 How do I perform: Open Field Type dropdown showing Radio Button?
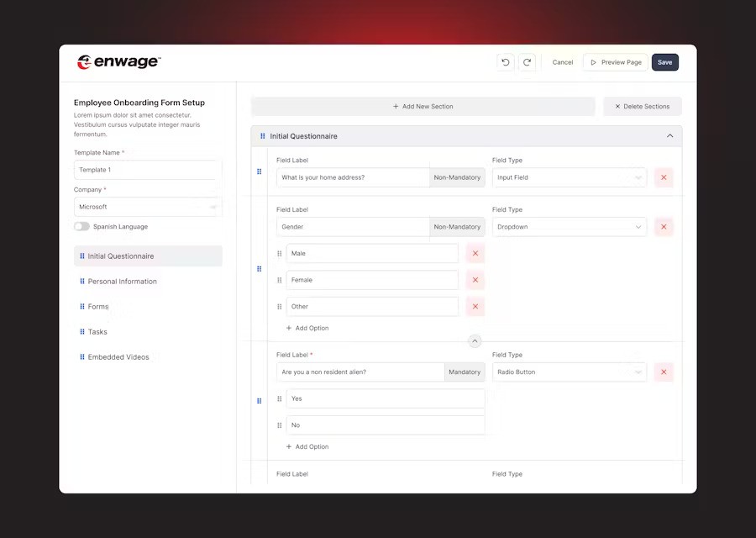(x=570, y=372)
